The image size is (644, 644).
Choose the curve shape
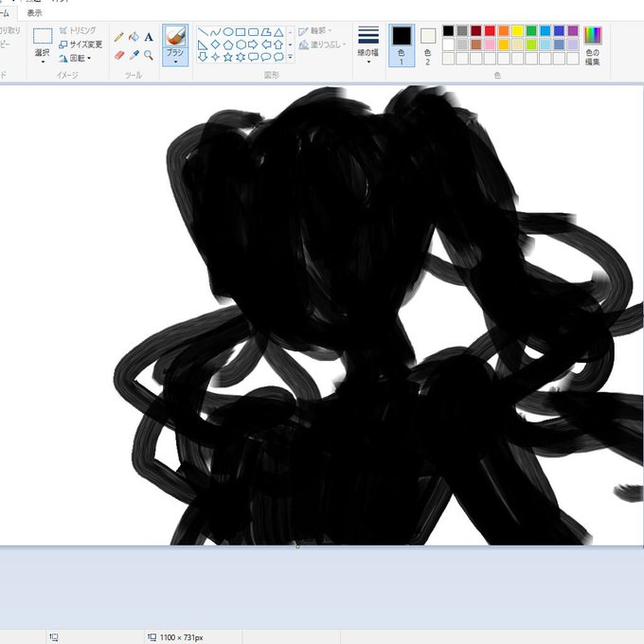215,31
